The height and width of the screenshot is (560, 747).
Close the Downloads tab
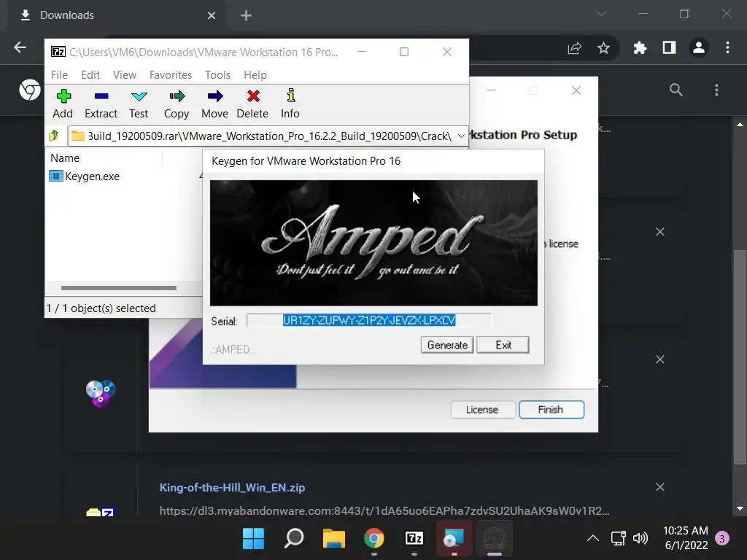click(x=212, y=16)
